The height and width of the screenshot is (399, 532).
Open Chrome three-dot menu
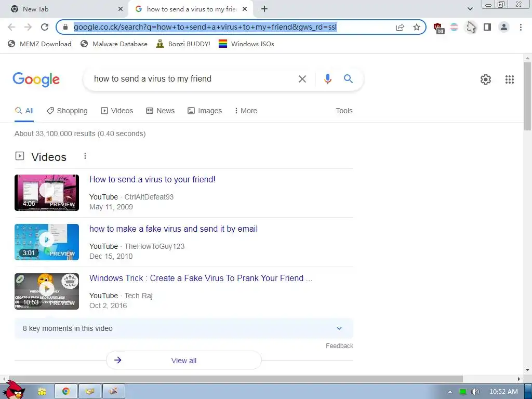point(521,27)
